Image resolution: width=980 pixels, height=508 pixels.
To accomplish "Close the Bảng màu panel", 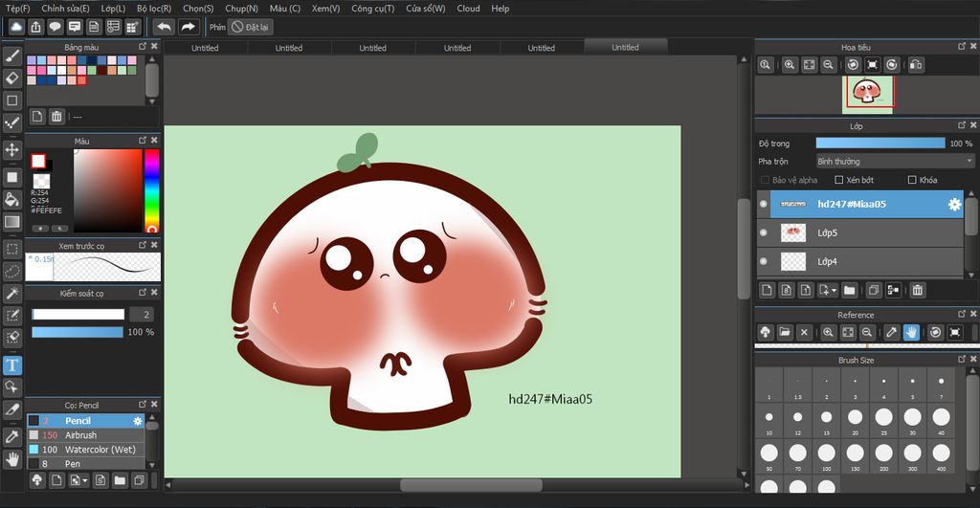I will click(154, 46).
